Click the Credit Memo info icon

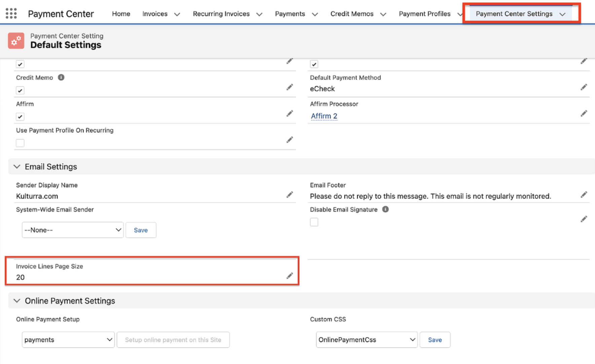point(61,78)
